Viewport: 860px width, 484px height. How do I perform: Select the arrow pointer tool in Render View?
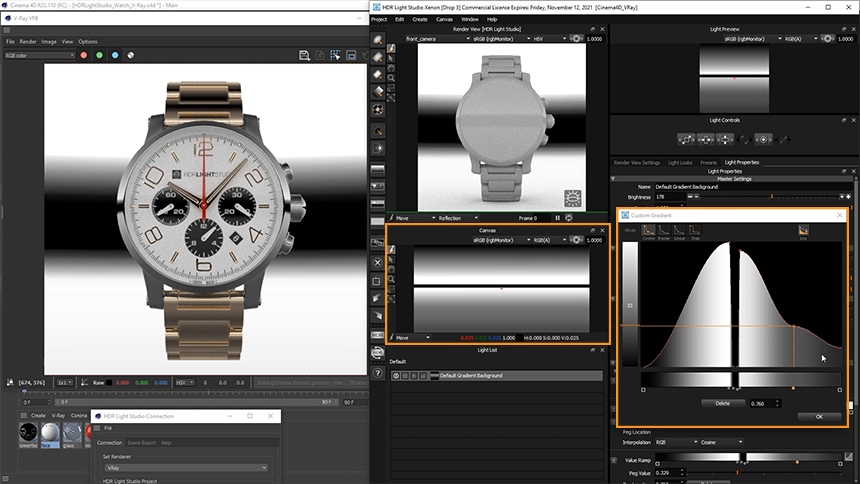click(x=391, y=58)
